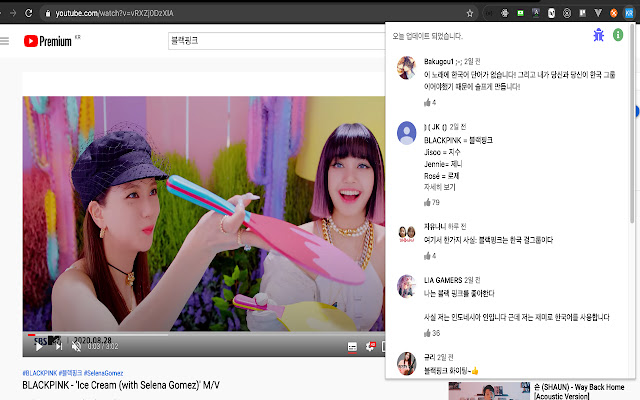640x400 pixels.
Task: Click the Trello-style board extension icon
Action: (582, 13)
